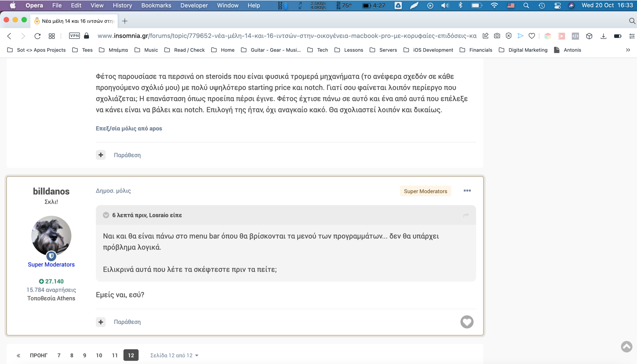The height and width of the screenshot is (364, 637).
Task: Open the Window menu
Action: [x=228, y=5]
